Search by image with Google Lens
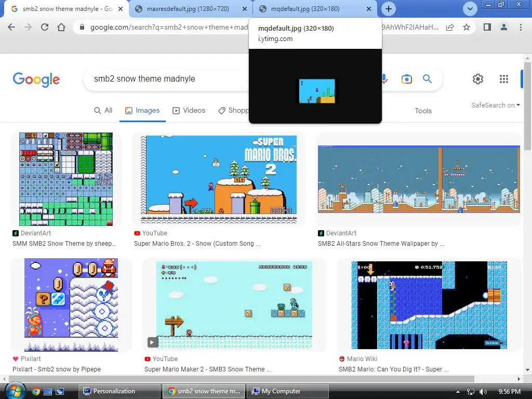This screenshot has height=399, width=532. click(x=406, y=79)
